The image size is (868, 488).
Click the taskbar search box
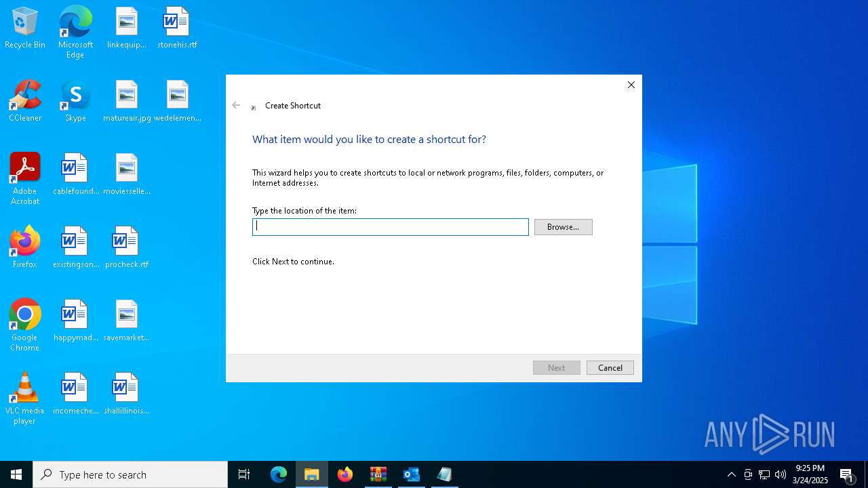tap(130, 474)
